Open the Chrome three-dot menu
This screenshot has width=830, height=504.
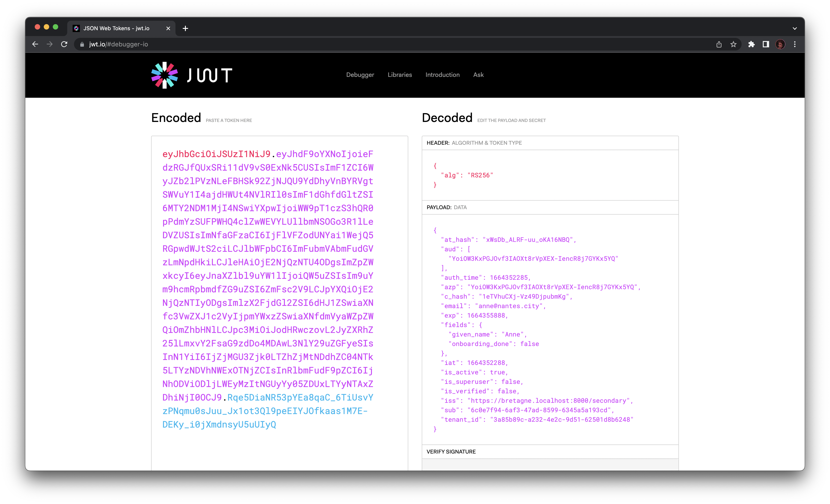[795, 44]
